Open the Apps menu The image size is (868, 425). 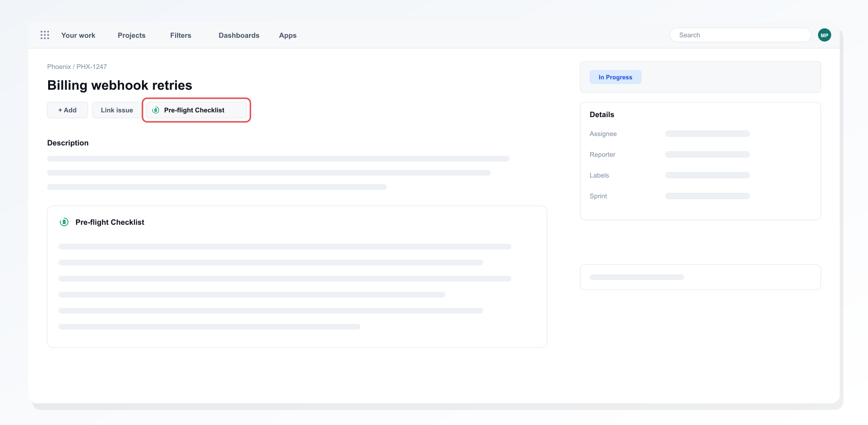point(288,35)
